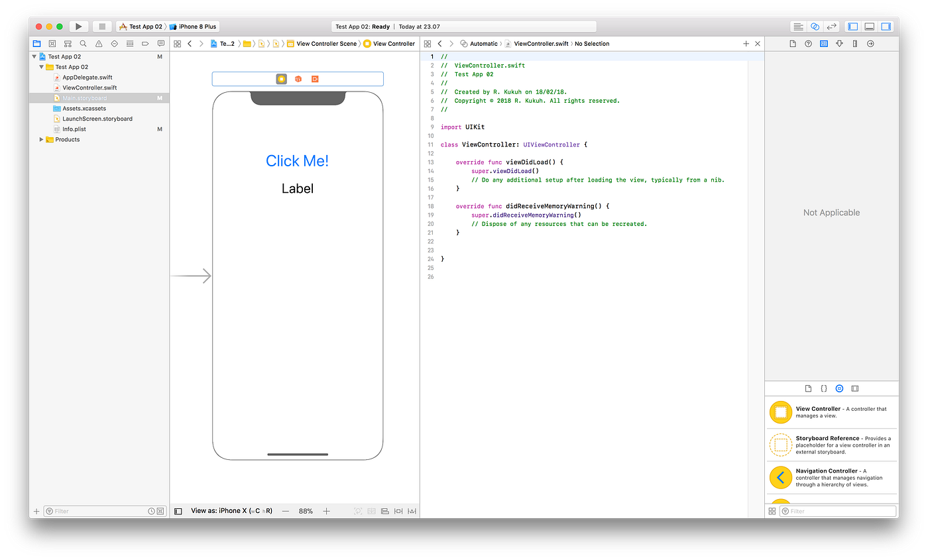Open the Issue navigator (warning triangle)
The width and height of the screenshot is (928, 560).
pyautogui.click(x=98, y=43)
